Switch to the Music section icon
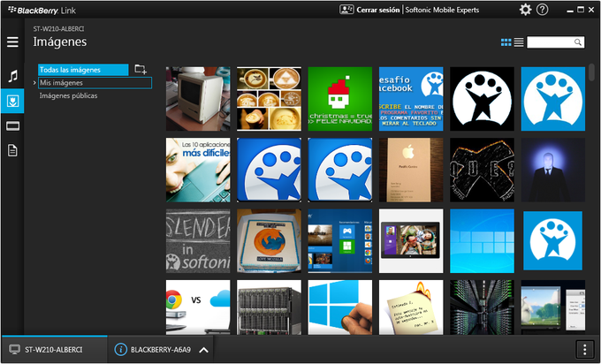The image size is (601, 364). click(x=12, y=76)
